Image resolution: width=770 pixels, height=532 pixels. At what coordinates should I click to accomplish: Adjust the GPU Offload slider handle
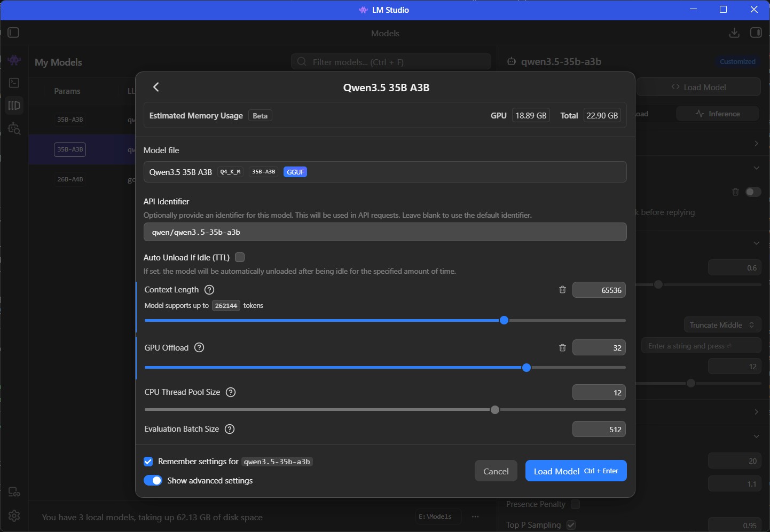tap(527, 368)
